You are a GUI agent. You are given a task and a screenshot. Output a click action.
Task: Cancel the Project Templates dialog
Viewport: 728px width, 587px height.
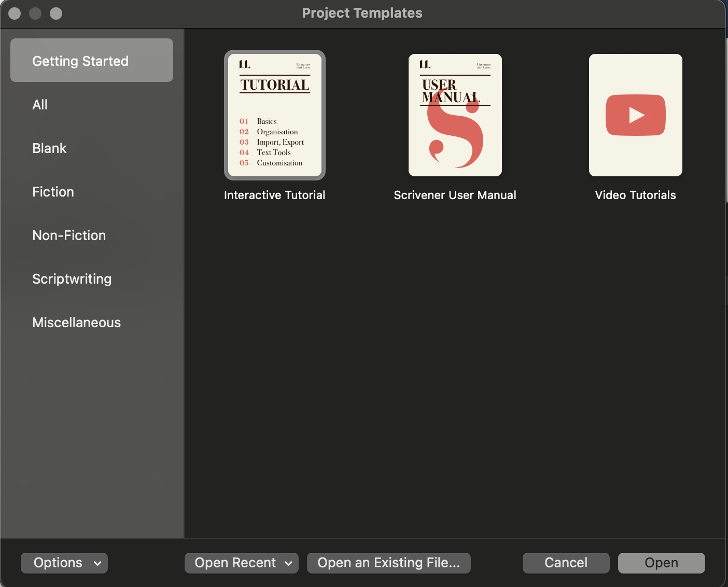pos(566,563)
